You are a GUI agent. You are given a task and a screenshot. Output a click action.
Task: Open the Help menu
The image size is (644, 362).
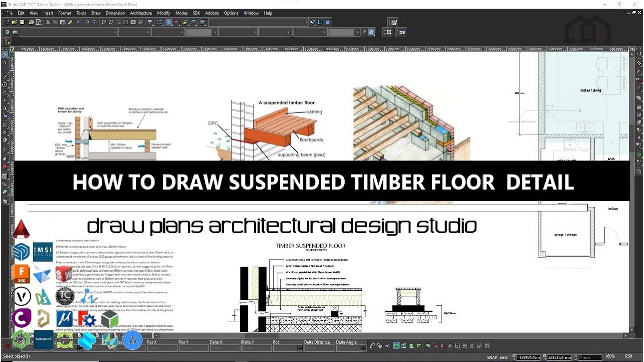268,13
